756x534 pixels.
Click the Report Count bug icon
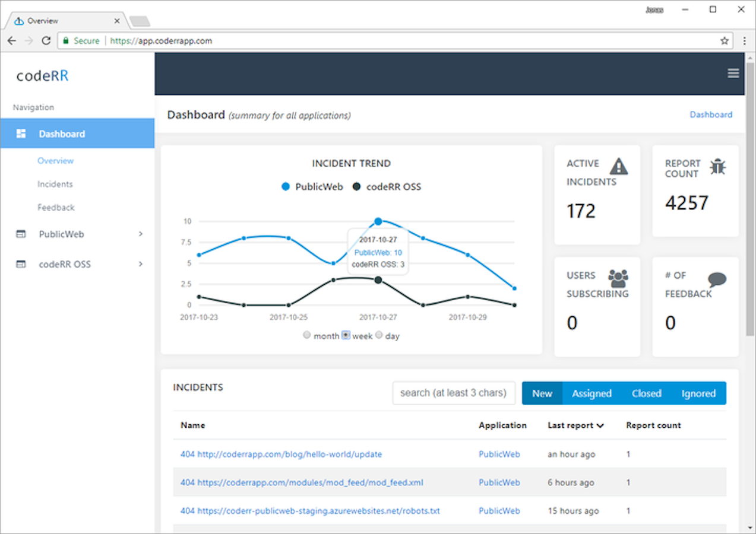click(x=718, y=167)
